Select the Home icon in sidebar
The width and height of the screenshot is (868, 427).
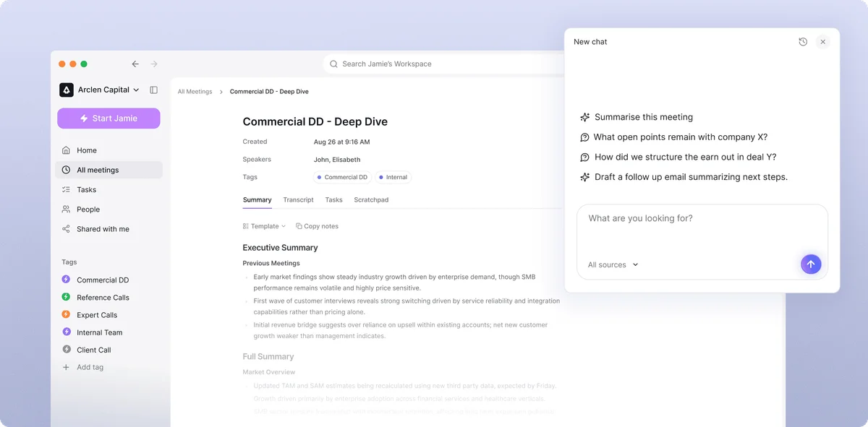point(67,150)
